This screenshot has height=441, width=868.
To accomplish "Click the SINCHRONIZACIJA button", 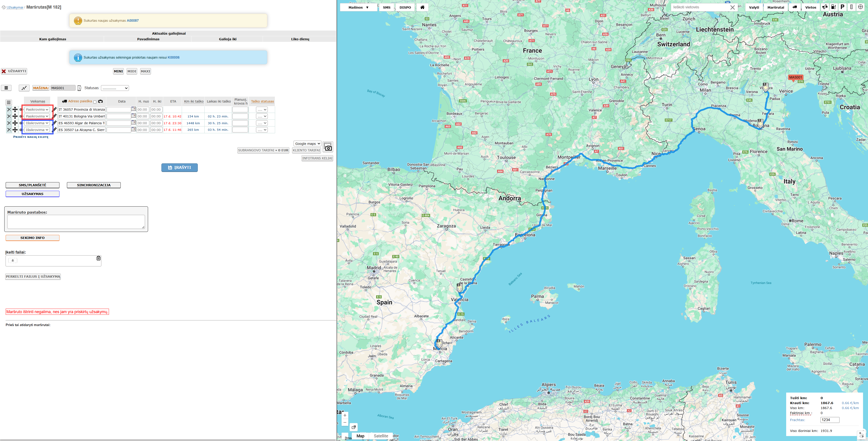I will point(94,185).
